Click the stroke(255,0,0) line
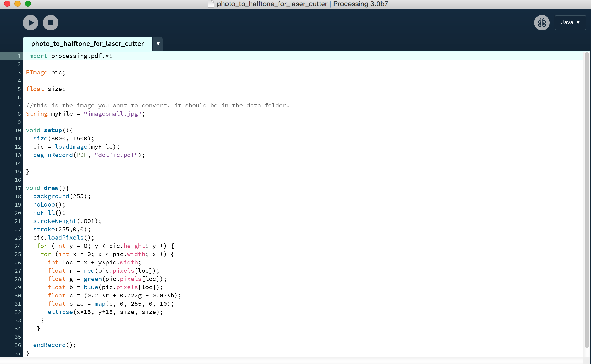The height and width of the screenshot is (364, 591). (x=62, y=229)
